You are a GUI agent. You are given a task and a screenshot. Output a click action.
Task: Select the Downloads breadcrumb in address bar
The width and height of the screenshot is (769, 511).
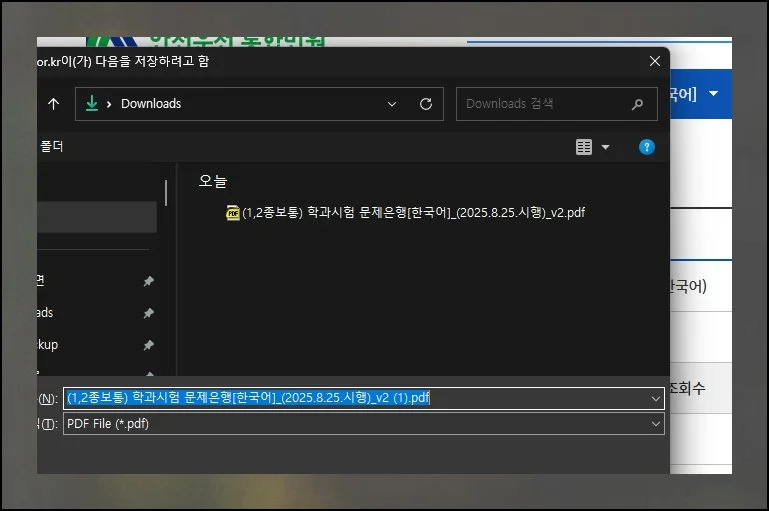(151, 104)
